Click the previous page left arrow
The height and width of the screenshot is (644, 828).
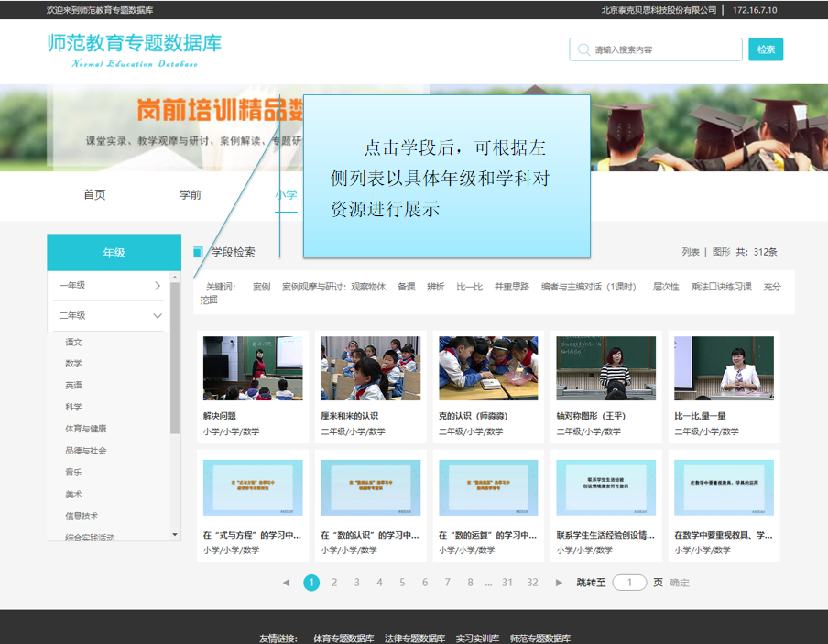tap(286, 583)
